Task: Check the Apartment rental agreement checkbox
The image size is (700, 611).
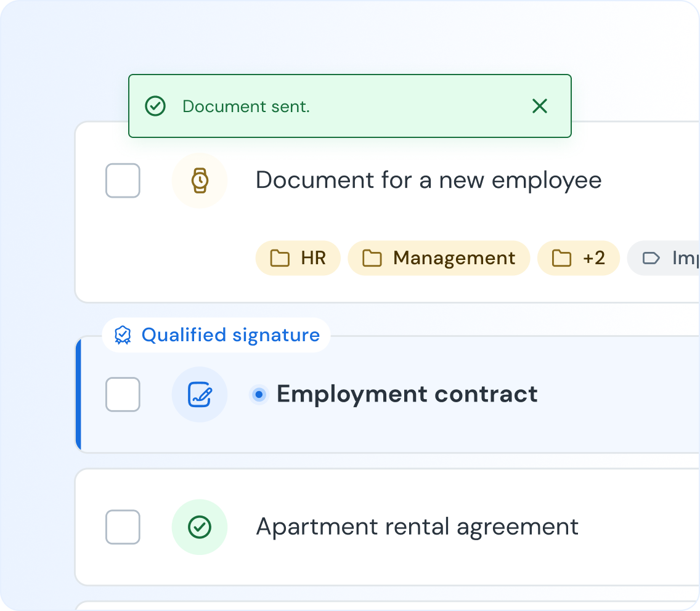Action: point(123,527)
